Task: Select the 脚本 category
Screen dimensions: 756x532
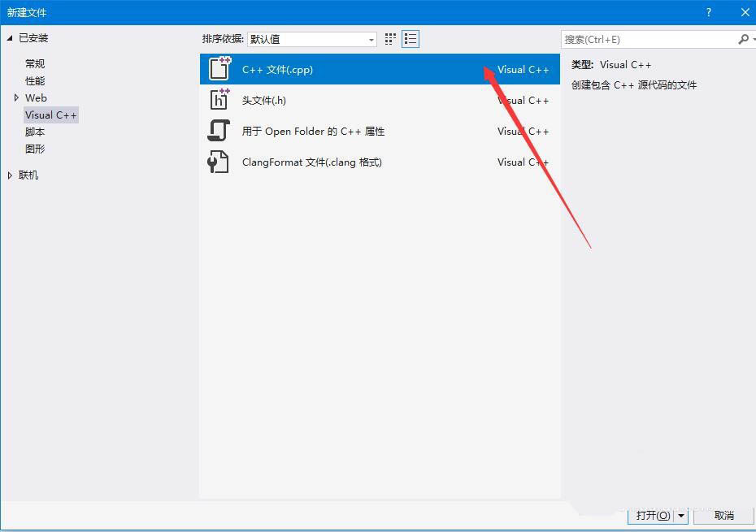Action: 35,132
